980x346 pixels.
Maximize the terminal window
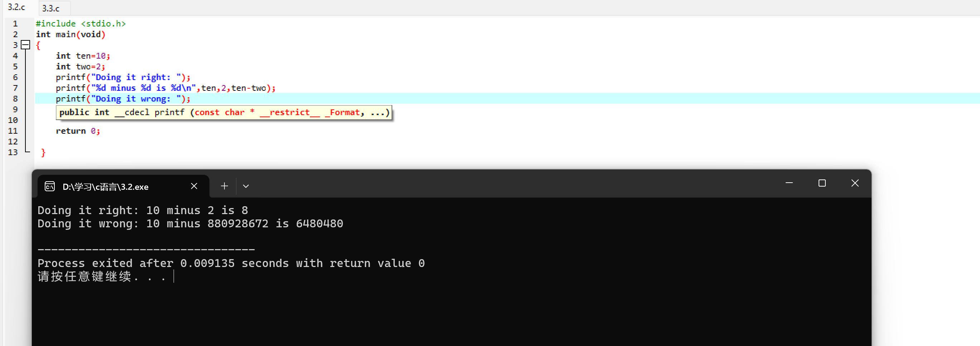point(822,183)
